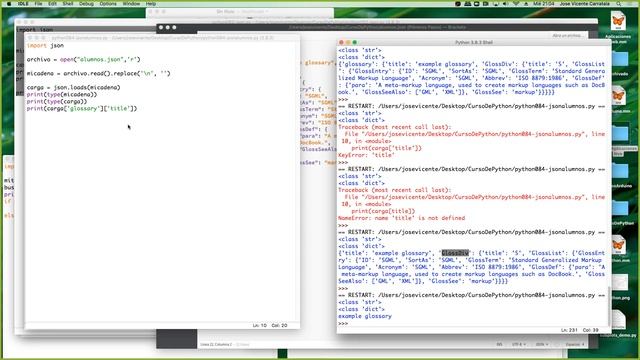The height and width of the screenshot is (360, 640).
Task: Click the micadena = archivo.read().replace line
Action: pyautogui.click(x=98, y=73)
